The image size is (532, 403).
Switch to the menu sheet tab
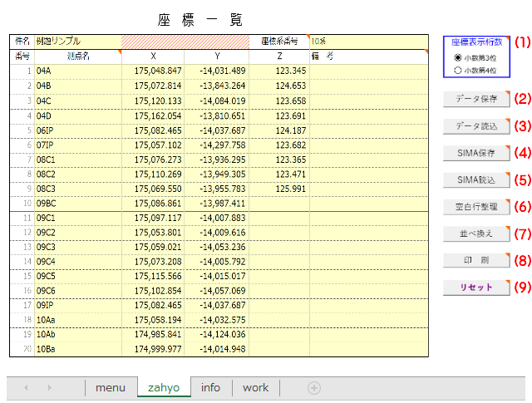click(111, 387)
